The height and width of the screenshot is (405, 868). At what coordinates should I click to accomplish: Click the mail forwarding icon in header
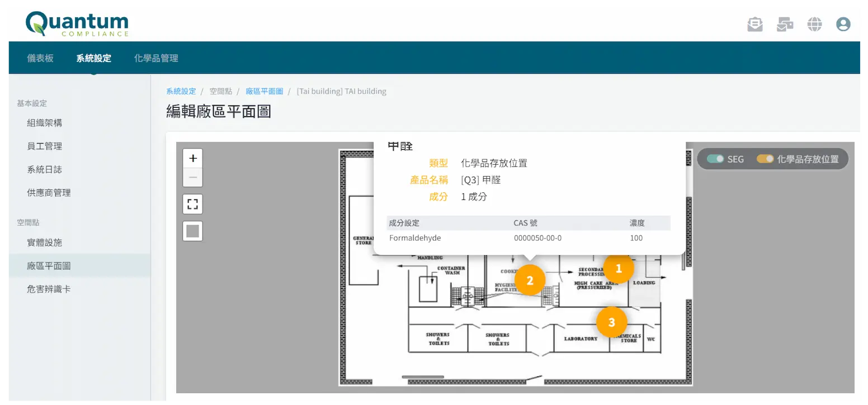(785, 24)
